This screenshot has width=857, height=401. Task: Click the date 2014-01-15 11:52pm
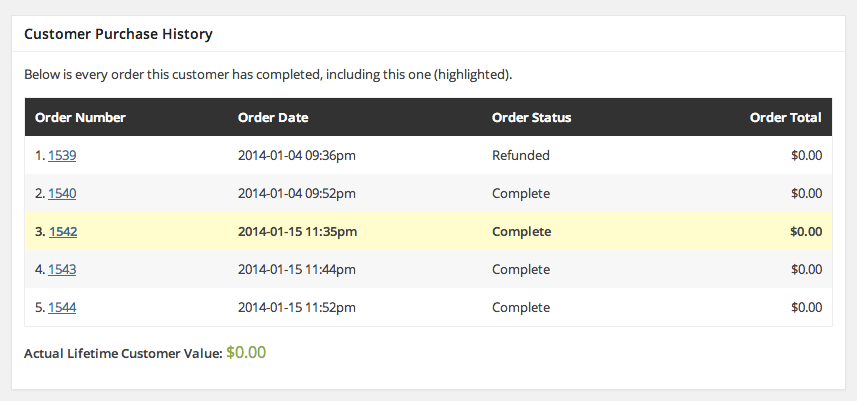tap(297, 308)
